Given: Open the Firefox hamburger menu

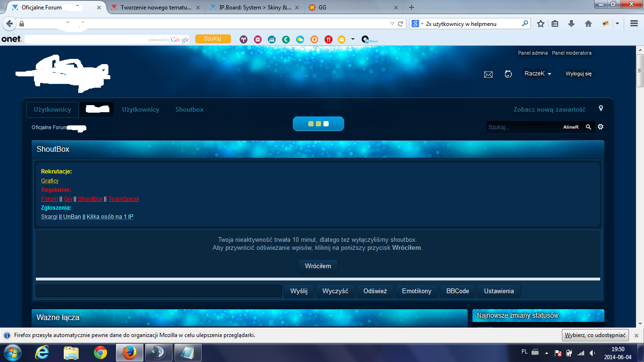Looking at the screenshot, I should coord(634,24).
